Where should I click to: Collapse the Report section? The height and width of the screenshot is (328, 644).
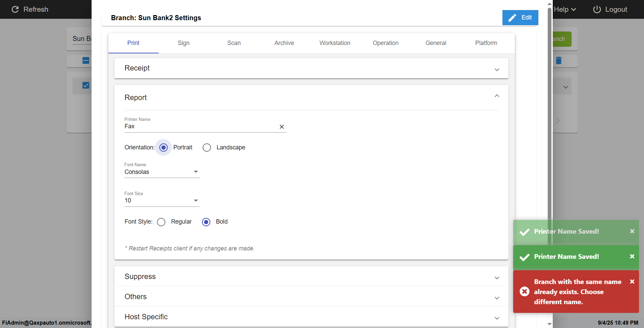click(497, 96)
